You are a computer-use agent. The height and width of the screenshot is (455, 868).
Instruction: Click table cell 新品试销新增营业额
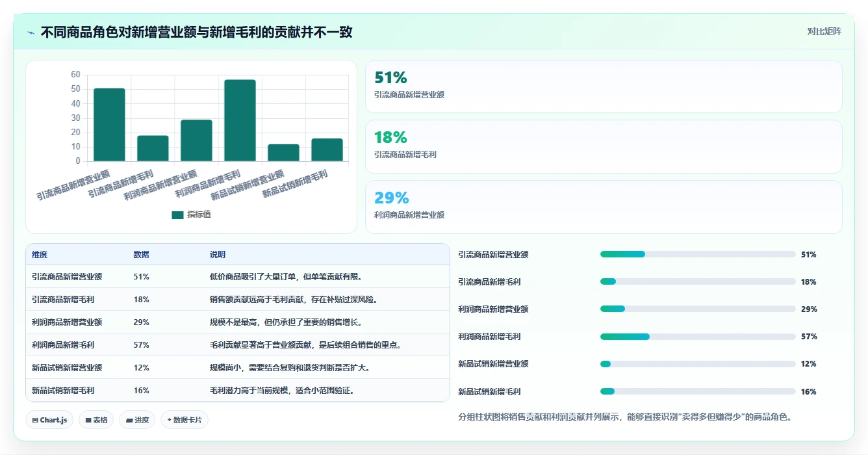(x=67, y=368)
